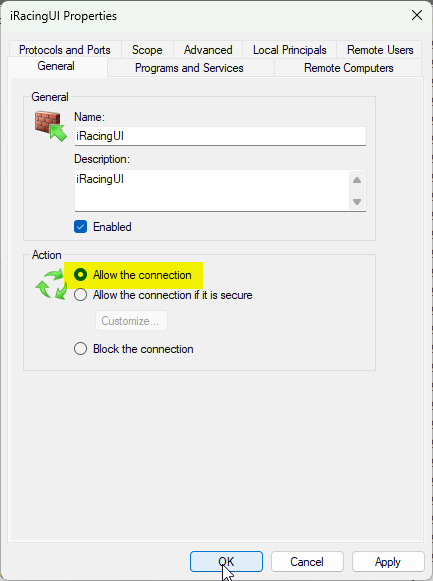Click the firewall brick wall icon
Image resolution: width=433 pixels, height=581 pixels.
point(51,126)
